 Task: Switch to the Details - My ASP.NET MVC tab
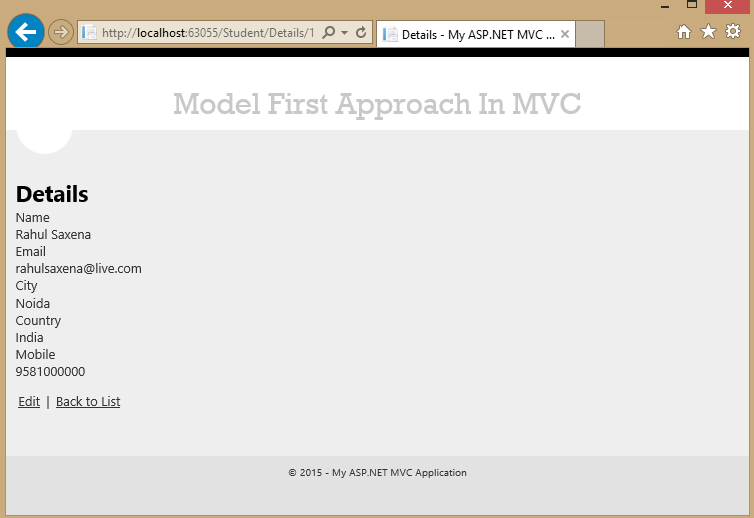(475, 34)
